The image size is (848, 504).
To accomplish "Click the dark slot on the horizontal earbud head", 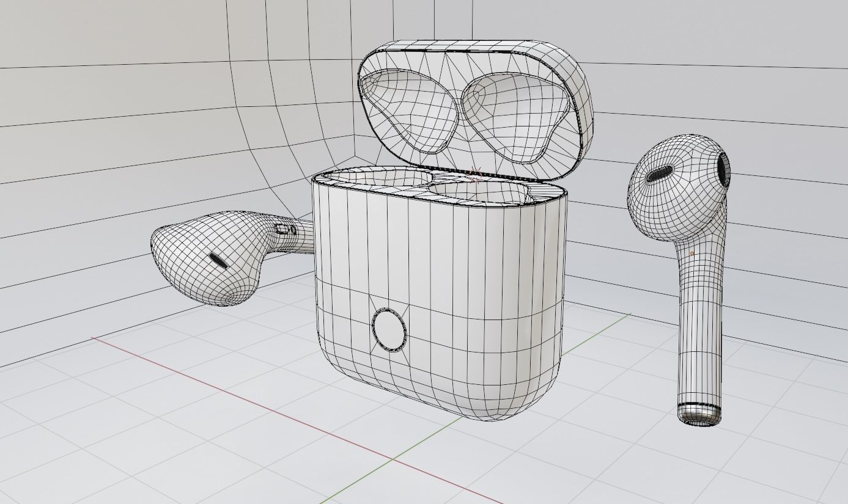I will pos(218,260).
